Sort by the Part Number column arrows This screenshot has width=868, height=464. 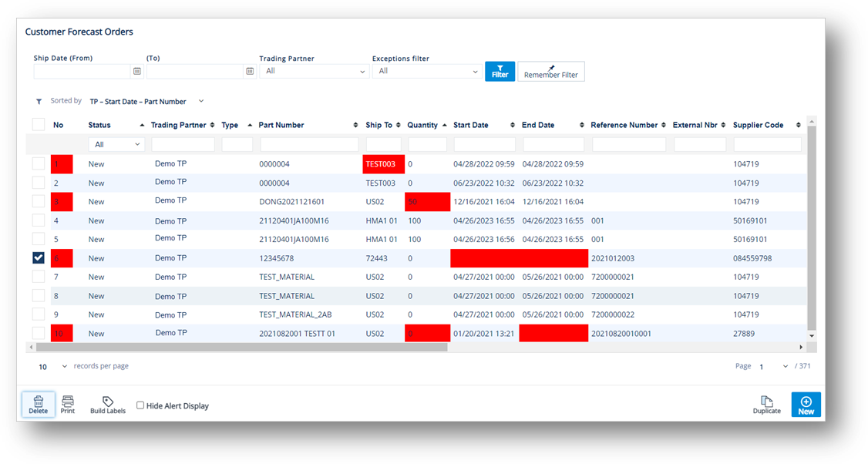pyautogui.click(x=355, y=125)
